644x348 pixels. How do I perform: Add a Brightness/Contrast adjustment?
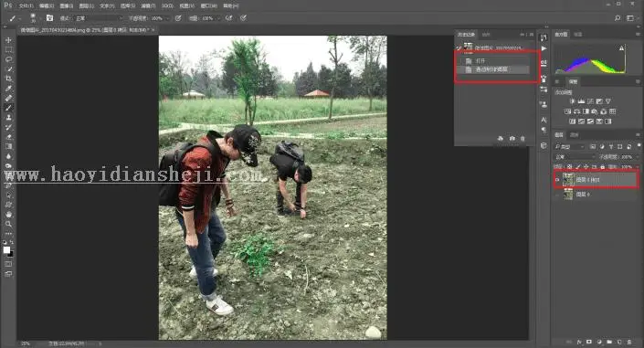(x=573, y=101)
